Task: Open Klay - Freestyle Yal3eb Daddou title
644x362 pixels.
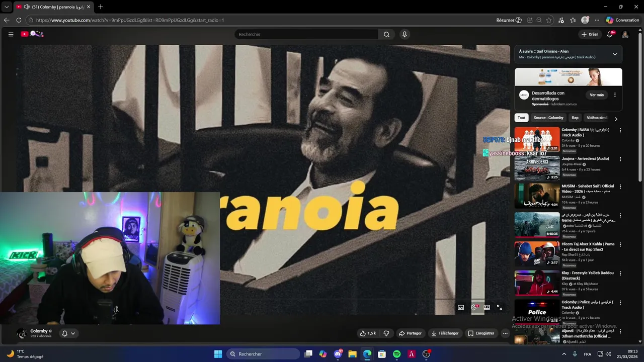Action: click(588, 276)
